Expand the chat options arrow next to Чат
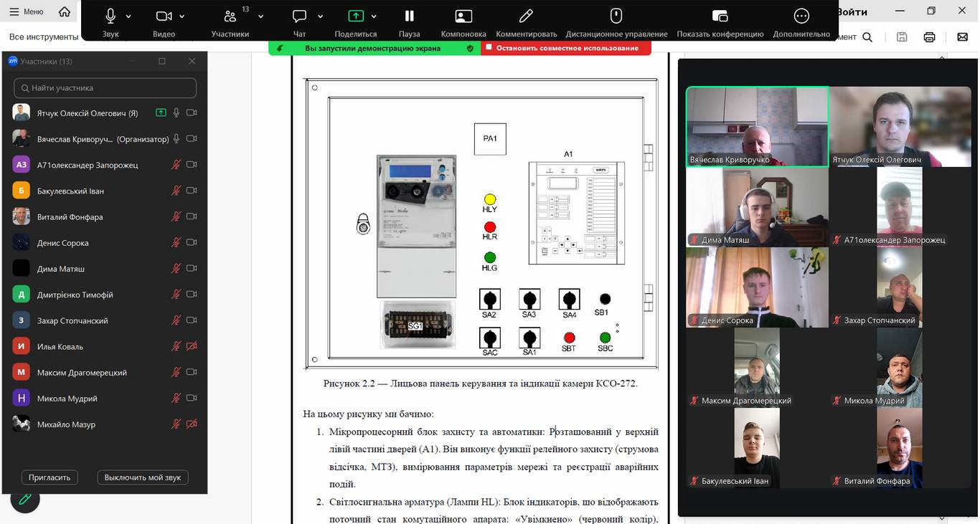Image resolution: width=980 pixels, height=524 pixels. coord(320,16)
